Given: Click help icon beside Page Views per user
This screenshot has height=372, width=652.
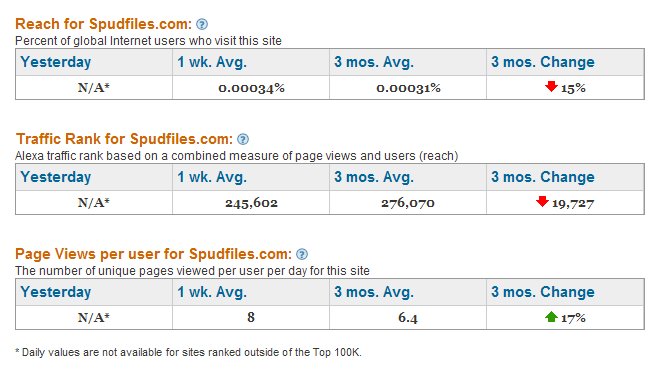Looking at the screenshot, I should [x=302, y=254].
